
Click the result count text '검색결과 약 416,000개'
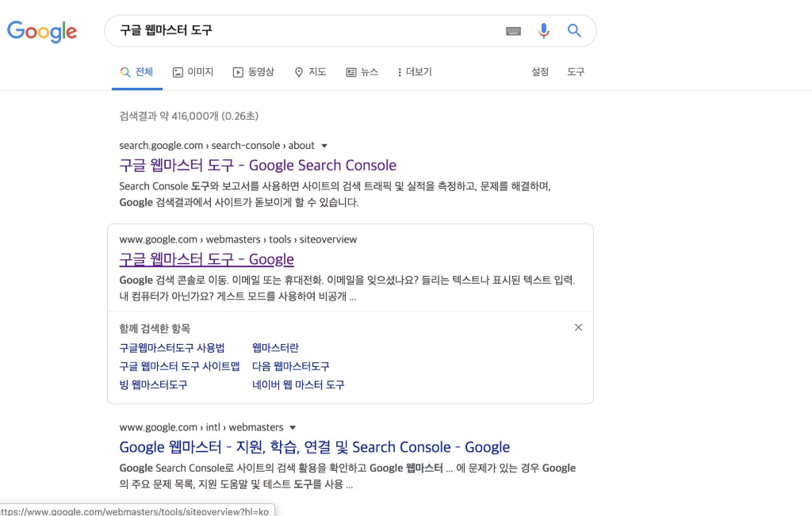(x=169, y=116)
